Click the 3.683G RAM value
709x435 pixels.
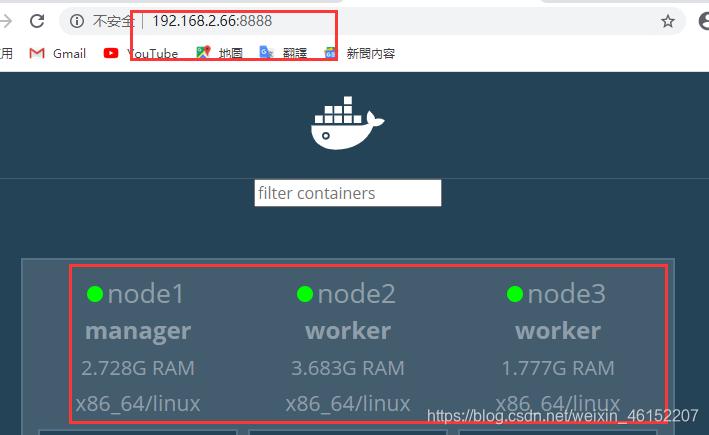pos(348,368)
